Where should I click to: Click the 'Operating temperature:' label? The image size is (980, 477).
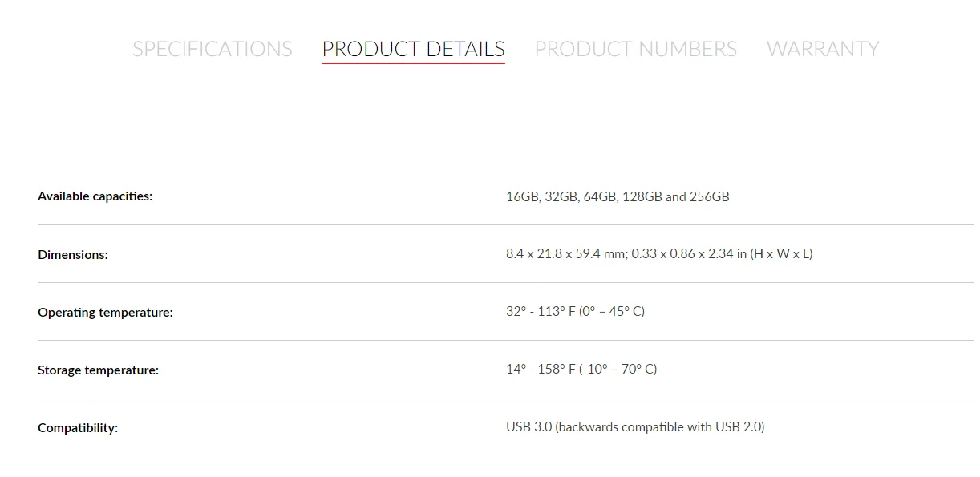click(105, 313)
